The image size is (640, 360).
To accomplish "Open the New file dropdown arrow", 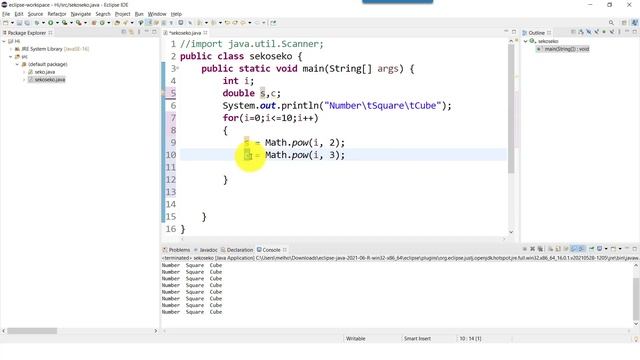I will click(x=12, y=23).
